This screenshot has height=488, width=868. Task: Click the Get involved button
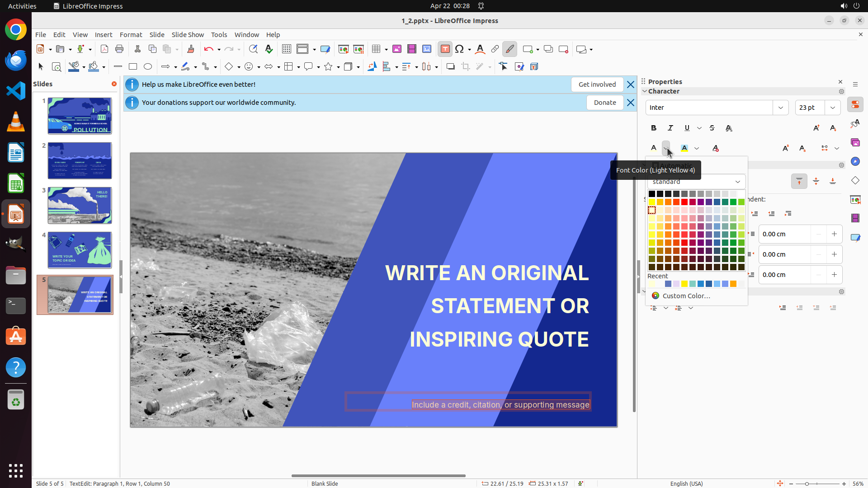[597, 84]
